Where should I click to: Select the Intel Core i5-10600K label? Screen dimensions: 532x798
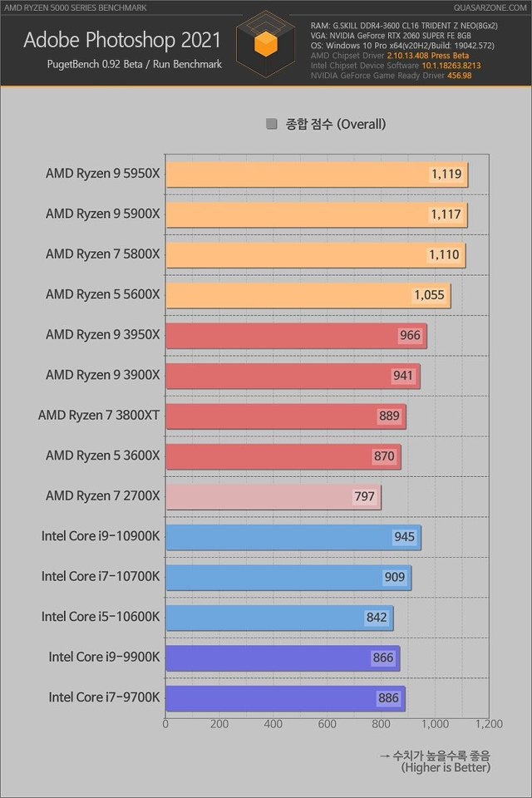coord(101,617)
